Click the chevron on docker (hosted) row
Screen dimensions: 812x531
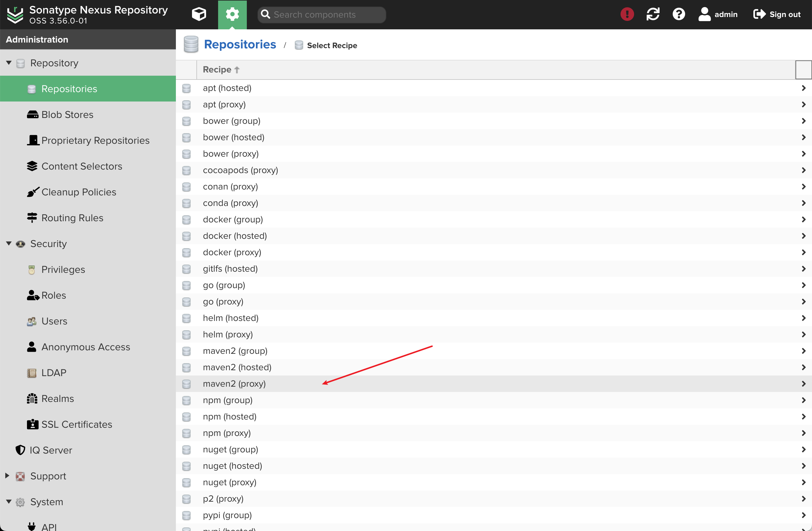point(804,236)
